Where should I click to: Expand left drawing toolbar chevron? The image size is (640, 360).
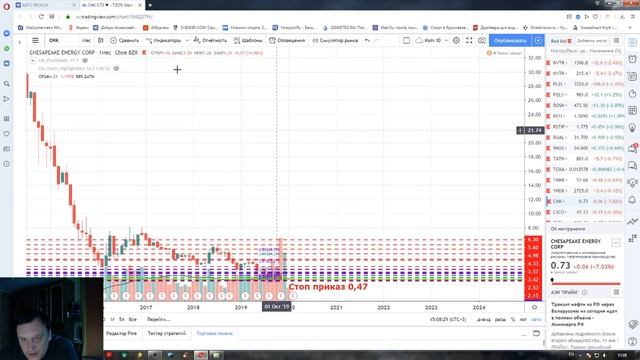(20, 42)
